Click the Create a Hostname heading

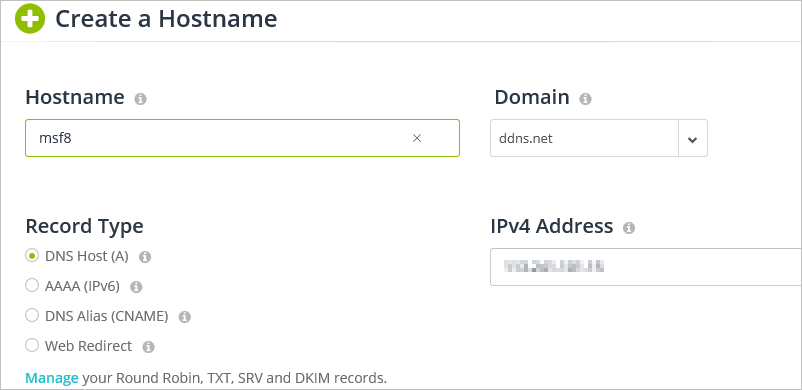166,19
